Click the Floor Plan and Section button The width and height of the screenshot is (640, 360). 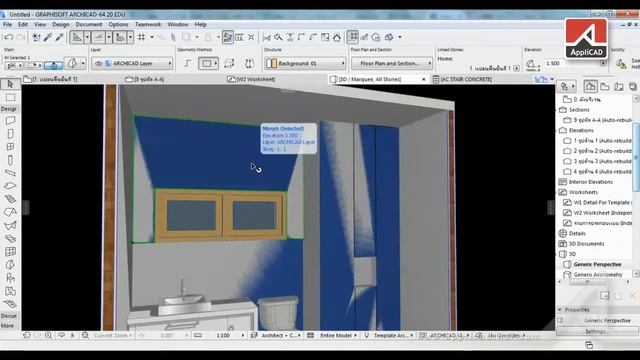tap(392, 63)
